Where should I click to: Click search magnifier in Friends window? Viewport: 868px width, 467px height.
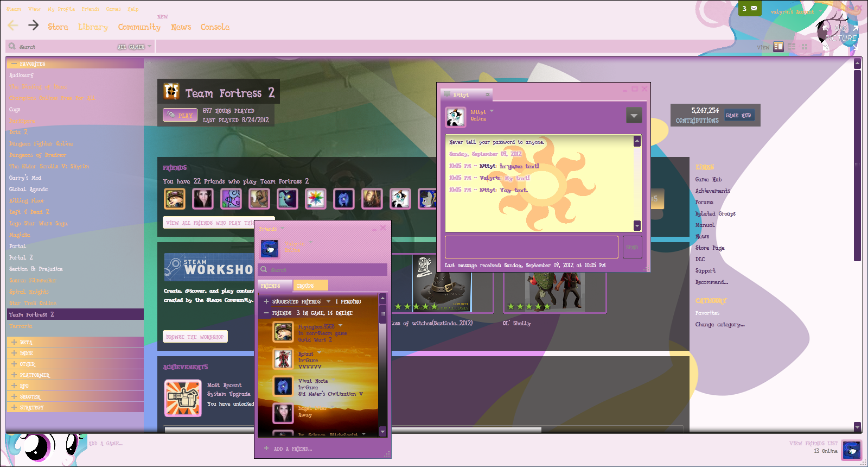click(264, 269)
